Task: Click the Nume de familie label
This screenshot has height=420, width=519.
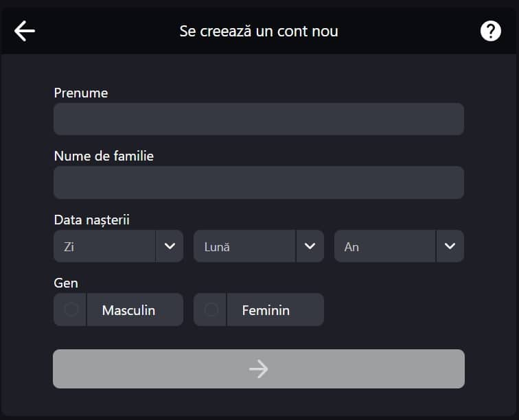Action: [104, 156]
